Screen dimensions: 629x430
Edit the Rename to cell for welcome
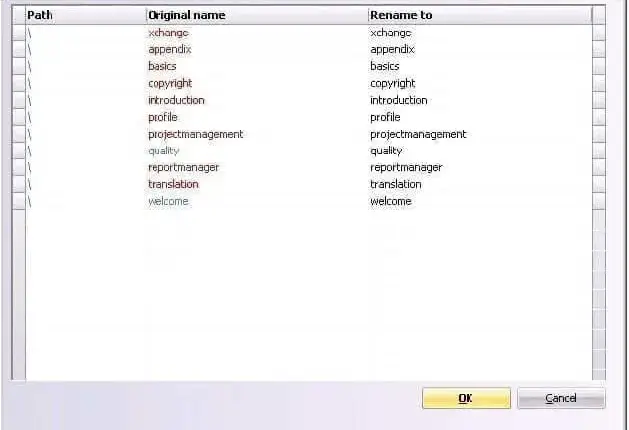click(480, 201)
